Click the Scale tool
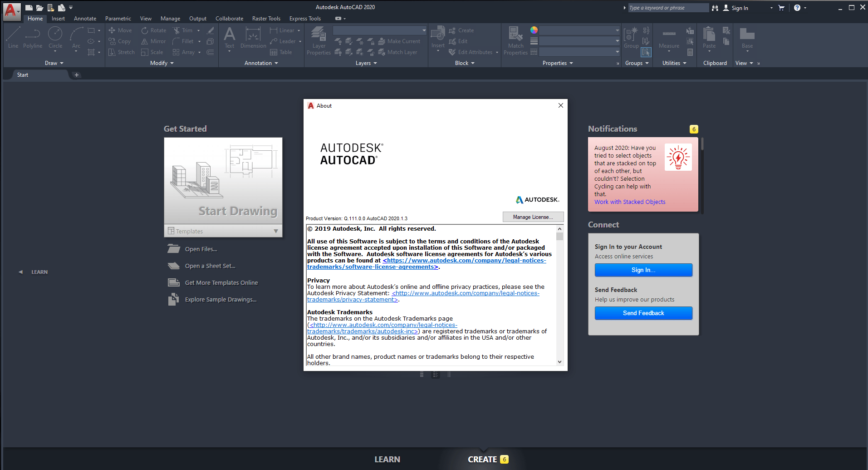Screen dimensions: 868x470 (x=152, y=52)
